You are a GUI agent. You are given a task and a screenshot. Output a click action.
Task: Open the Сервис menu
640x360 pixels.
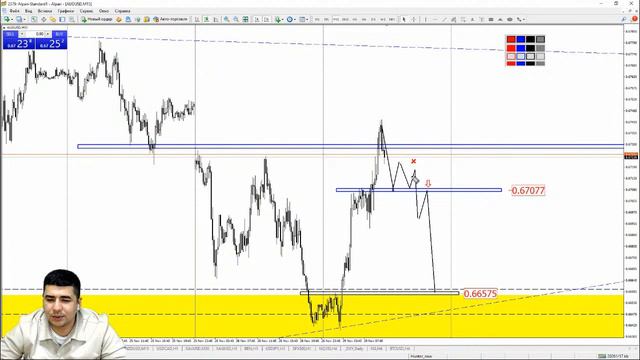point(86,11)
